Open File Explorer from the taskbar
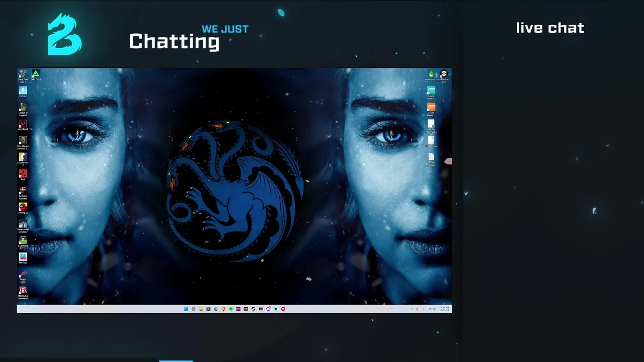This screenshot has height=362, width=644. tap(201, 309)
